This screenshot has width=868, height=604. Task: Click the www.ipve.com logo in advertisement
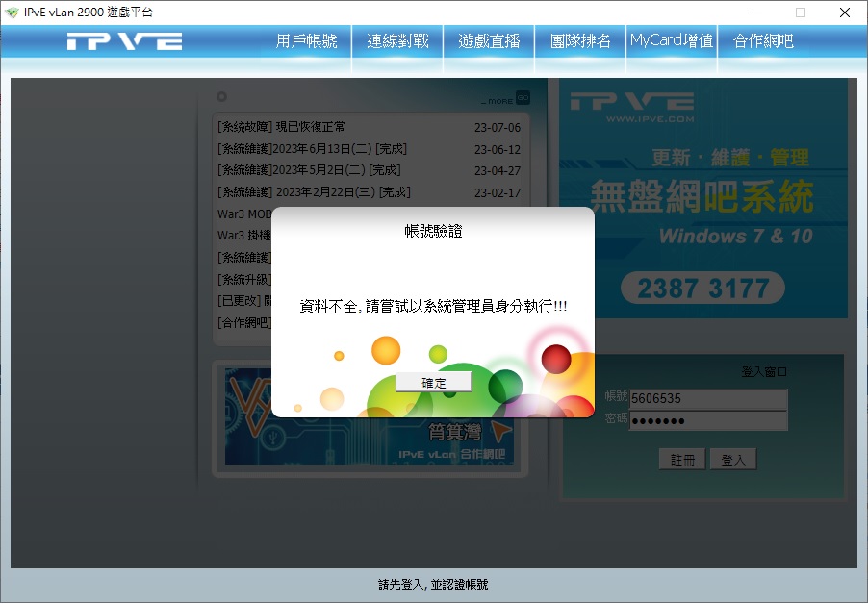pos(632,107)
